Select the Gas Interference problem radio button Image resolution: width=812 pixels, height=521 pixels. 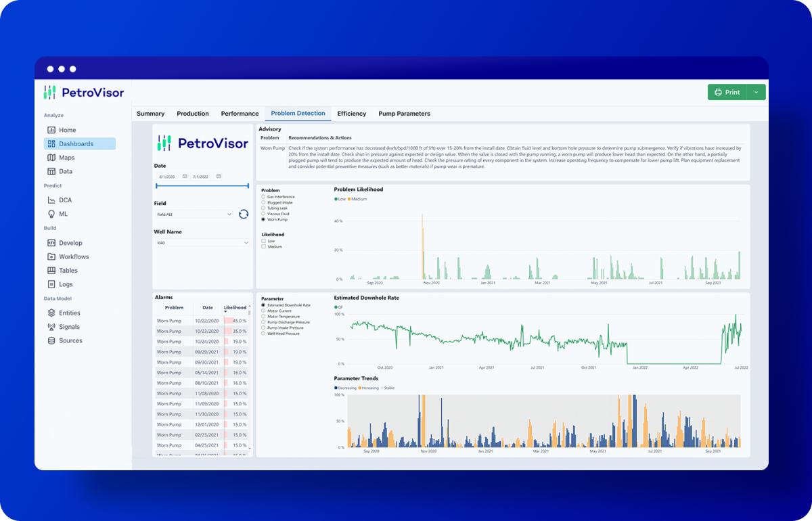(x=263, y=197)
